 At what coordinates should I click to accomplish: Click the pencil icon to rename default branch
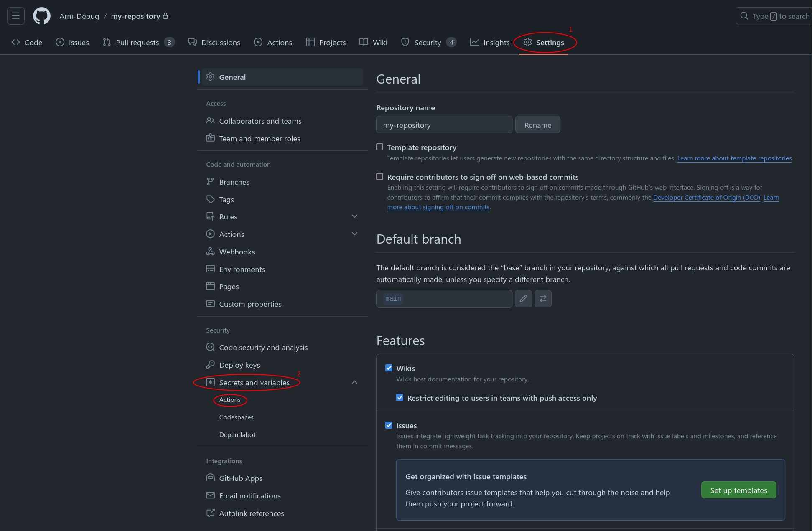(x=523, y=299)
